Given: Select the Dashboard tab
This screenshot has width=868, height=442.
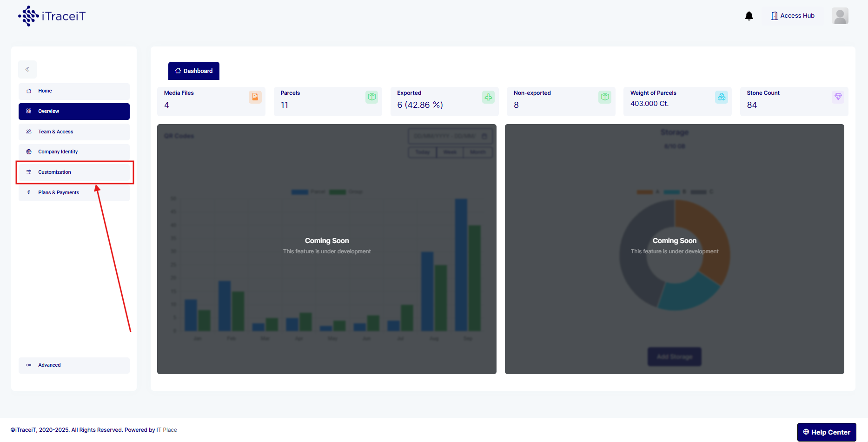Looking at the screenshot, I should [x=194, y=71].
